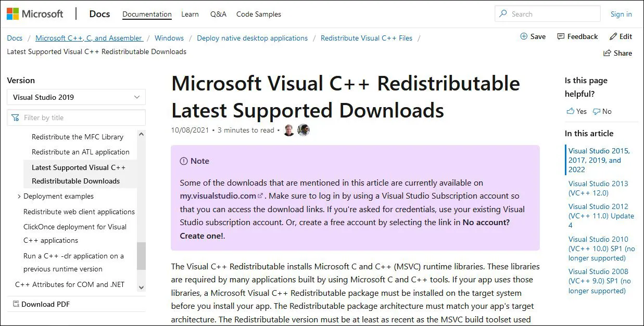This screenshot has height=326, width=644.
Task: Open the Visual Studio 2019 version dropdown
Action: (76, 97)
